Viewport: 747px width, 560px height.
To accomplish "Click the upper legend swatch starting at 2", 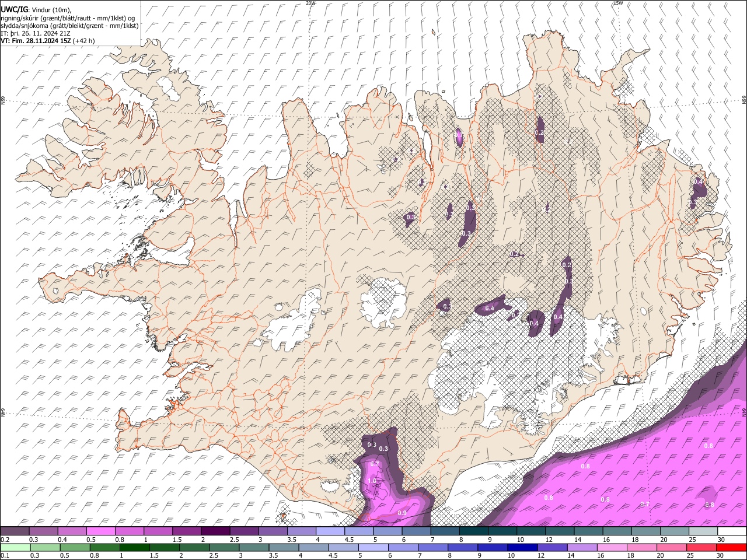I will pyautogui.click(x=215, y=531).
